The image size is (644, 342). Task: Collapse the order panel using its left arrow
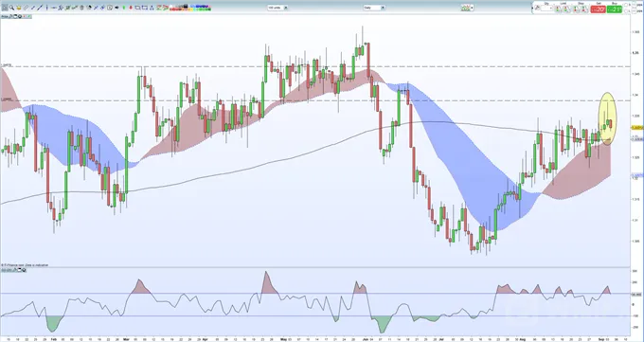tap(532, 8)
